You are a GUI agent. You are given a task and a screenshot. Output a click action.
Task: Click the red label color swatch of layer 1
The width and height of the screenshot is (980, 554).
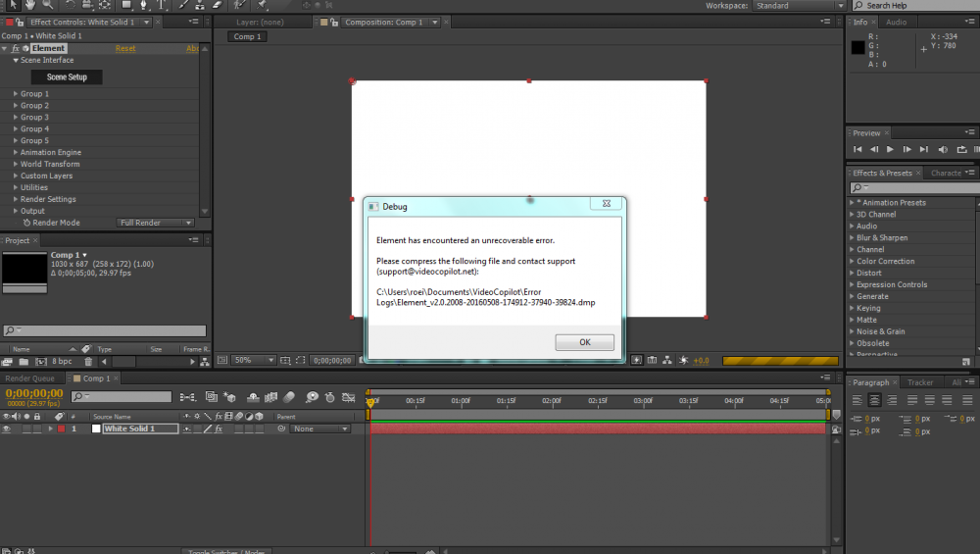[x=61, y=429]
